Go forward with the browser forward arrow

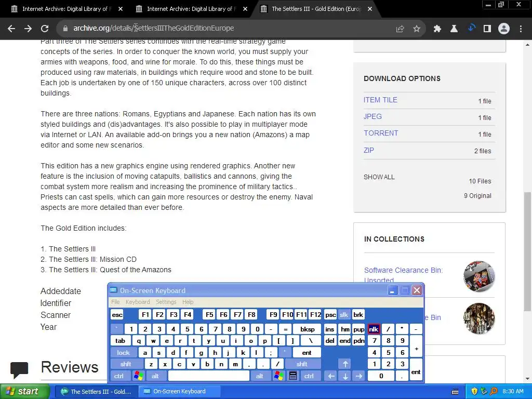[x=28, y=29]
